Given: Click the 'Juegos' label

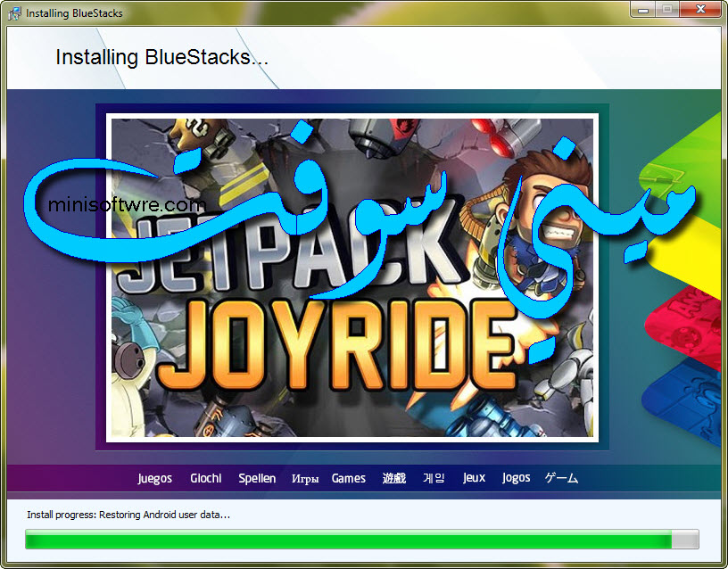Looking at the screenshot, I should (154, 478).
